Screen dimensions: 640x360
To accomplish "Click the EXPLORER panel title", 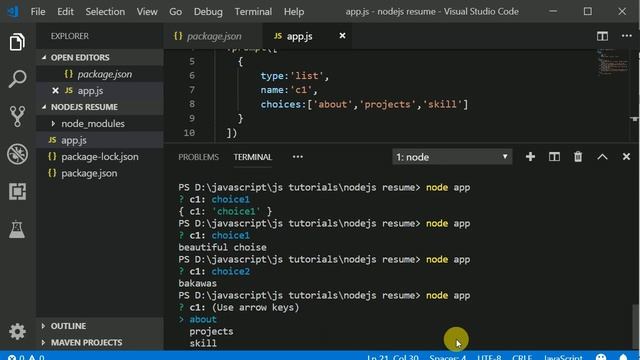I will (69, 36).
